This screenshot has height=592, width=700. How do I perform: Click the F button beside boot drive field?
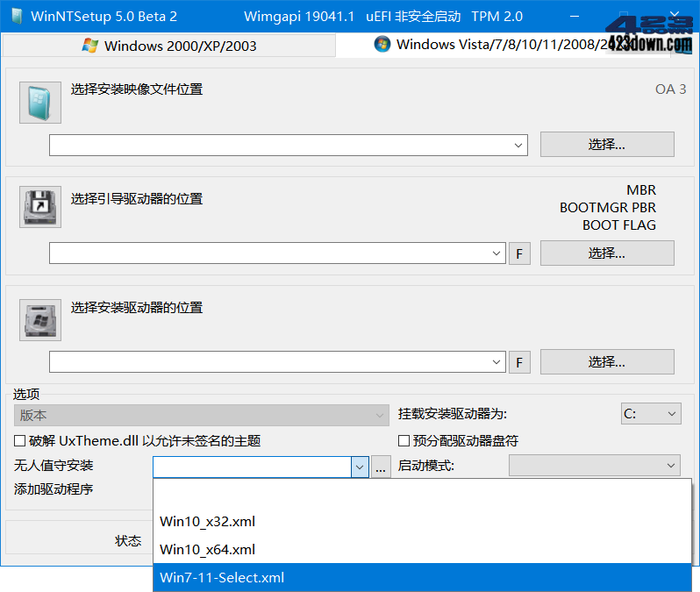tap(519, 253)
